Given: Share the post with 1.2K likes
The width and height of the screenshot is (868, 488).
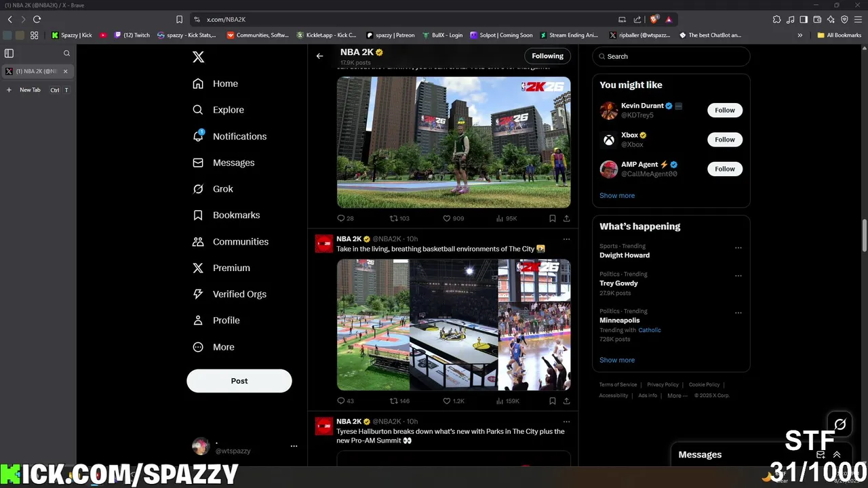Looking at the screenshot, I should [x=566, y=401].
